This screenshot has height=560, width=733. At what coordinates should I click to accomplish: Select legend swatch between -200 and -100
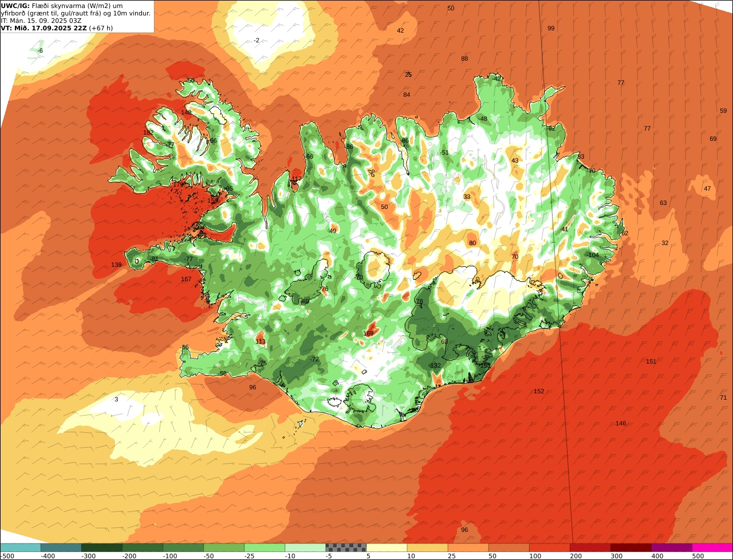coord(143,547)
